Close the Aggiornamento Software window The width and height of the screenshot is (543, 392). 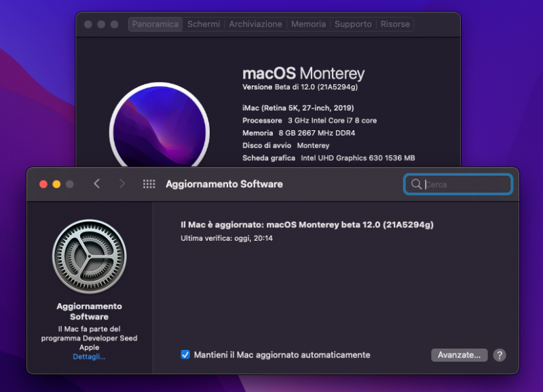[x=43, y=184]
